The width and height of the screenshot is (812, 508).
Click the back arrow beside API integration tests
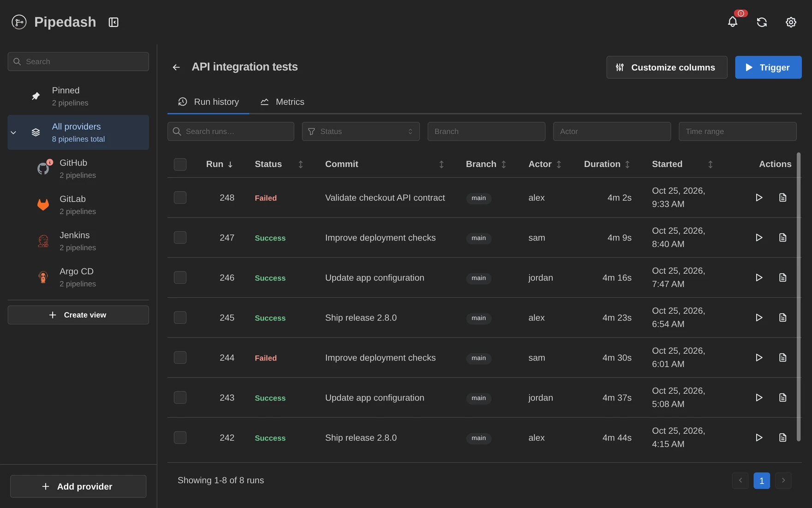click(176, 67)
